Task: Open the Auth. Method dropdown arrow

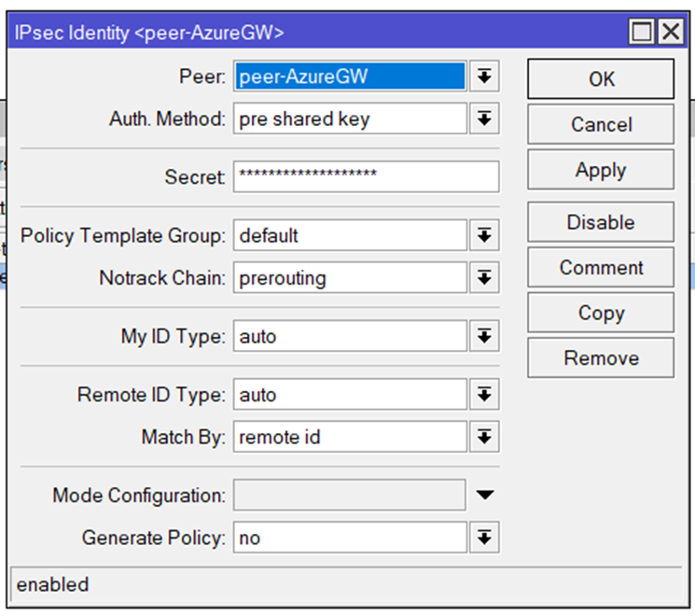Action: coord(484,119)
